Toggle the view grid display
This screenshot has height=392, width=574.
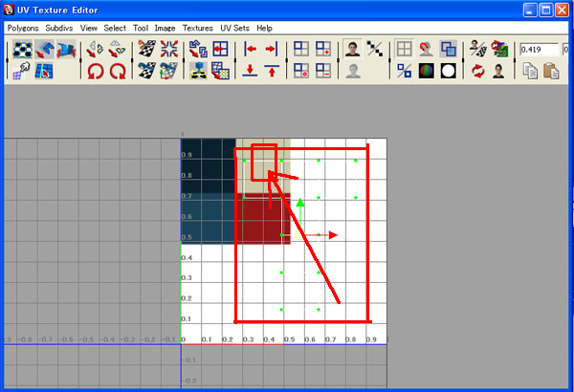point(405,49)
